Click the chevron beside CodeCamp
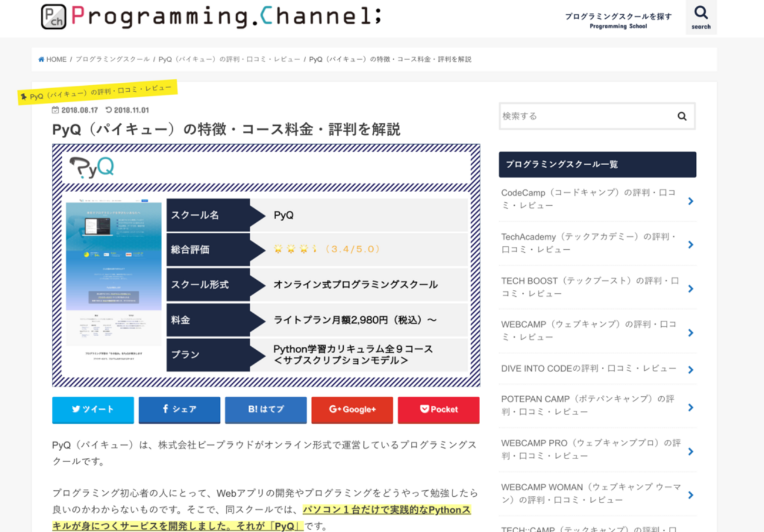 691,201
